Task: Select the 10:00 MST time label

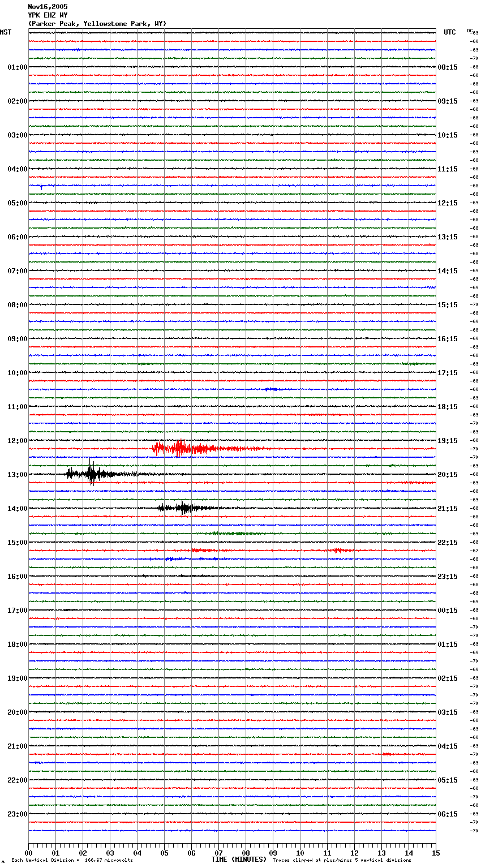Action: [x=17, y=373]
